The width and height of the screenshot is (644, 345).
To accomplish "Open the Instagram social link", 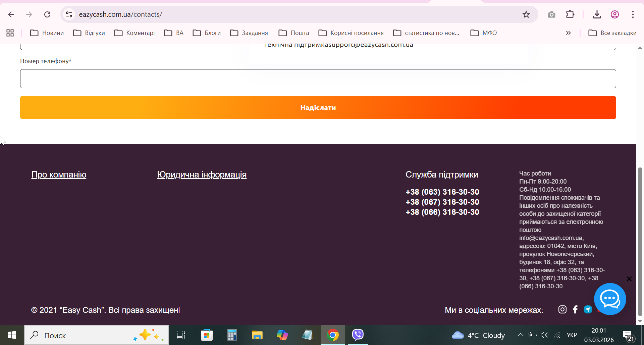I will 562,309.
